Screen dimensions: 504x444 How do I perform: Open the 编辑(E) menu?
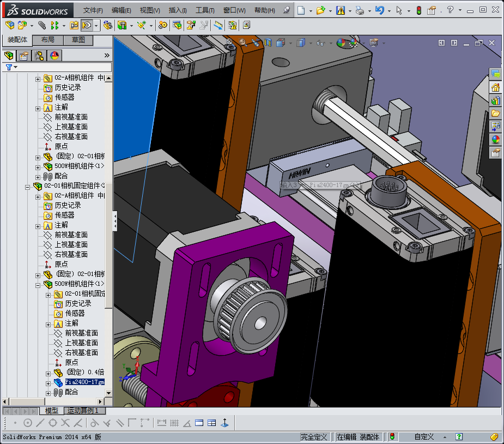(121, 10)
